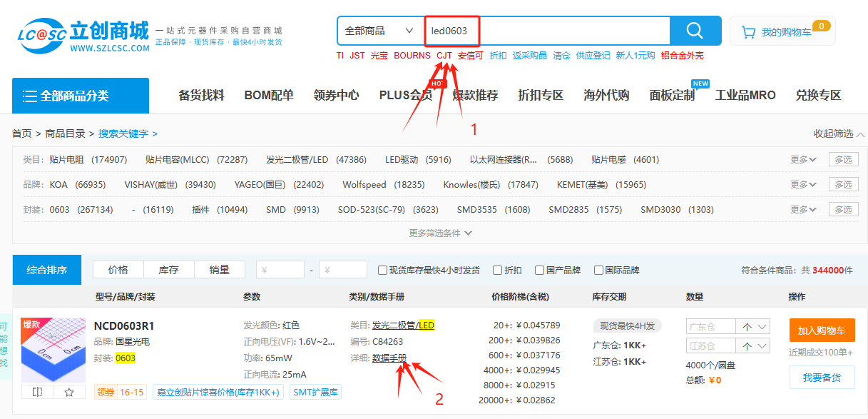Viewport: 868px width, 419px height.
Task: Click the SMT扩展库 tag
Action: (x=316, y=392)
